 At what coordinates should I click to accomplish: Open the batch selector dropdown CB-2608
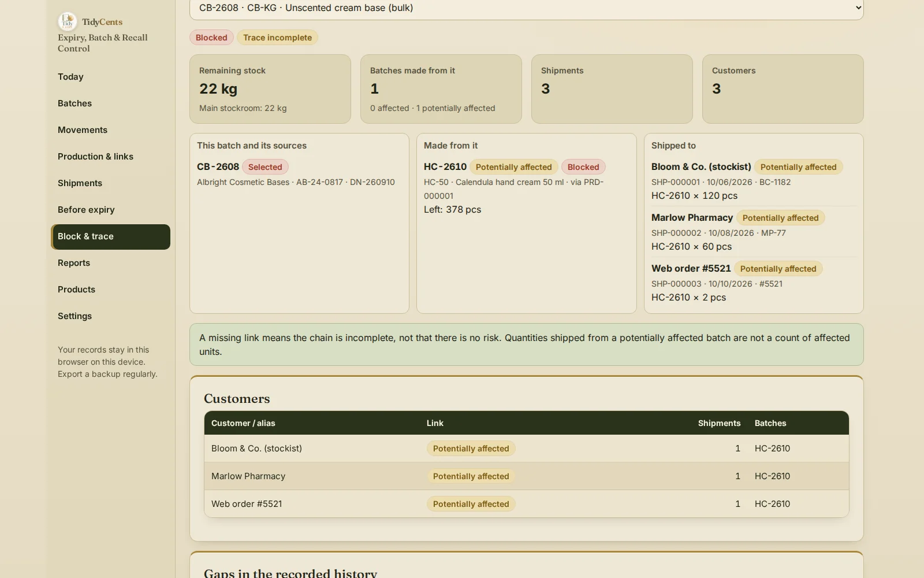click(526, 9)
